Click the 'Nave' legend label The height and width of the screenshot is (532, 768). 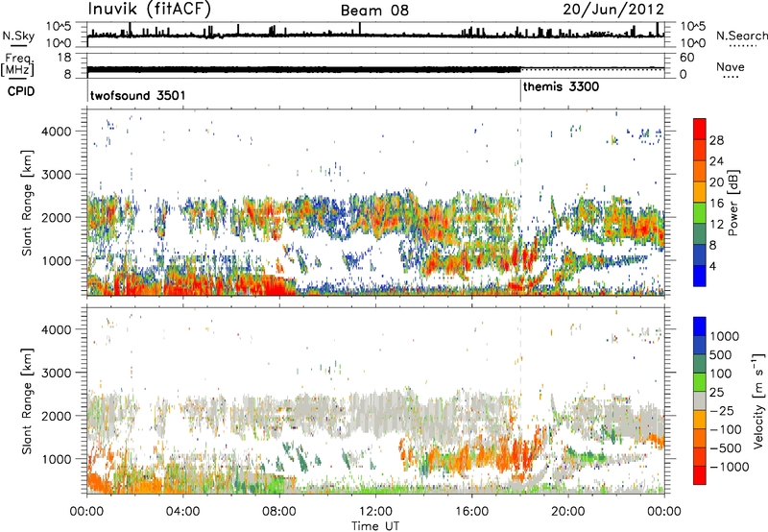pos(731,66)
